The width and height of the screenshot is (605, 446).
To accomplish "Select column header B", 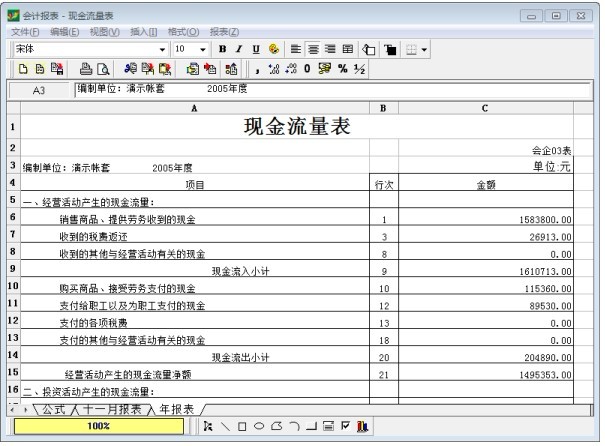I will coord(383,108).
